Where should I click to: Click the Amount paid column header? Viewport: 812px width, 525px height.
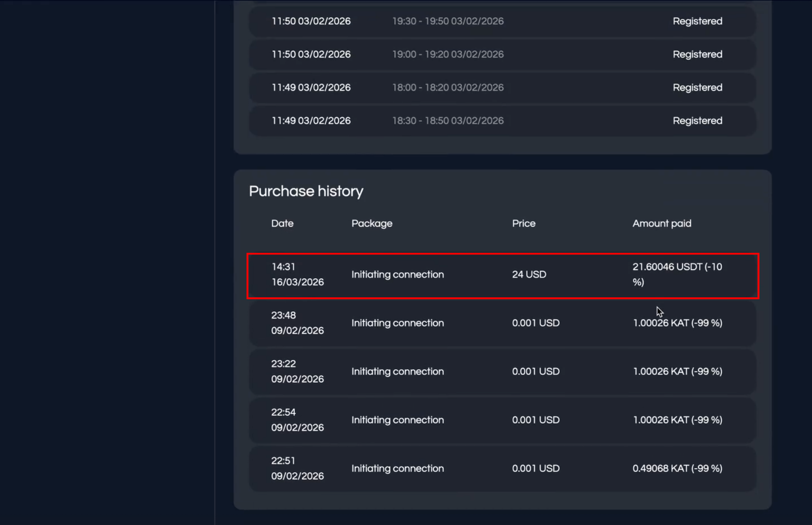click(x=662, y=223)
